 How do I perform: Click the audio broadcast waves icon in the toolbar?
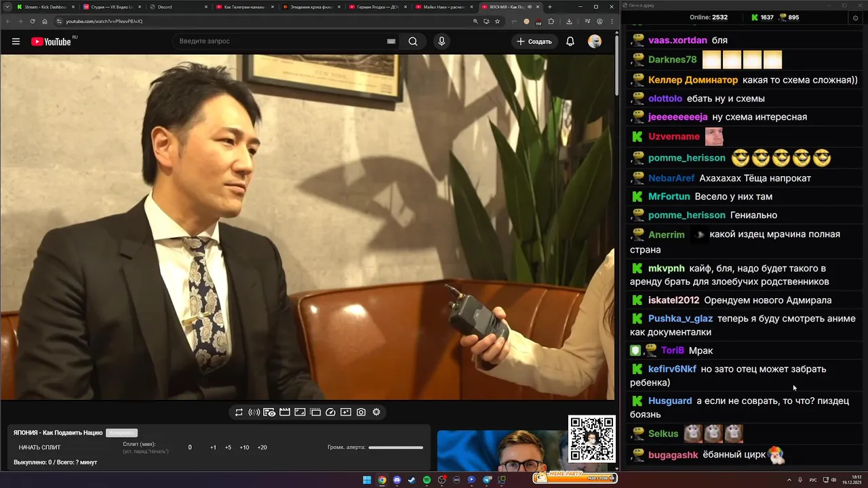coord(254,412)
